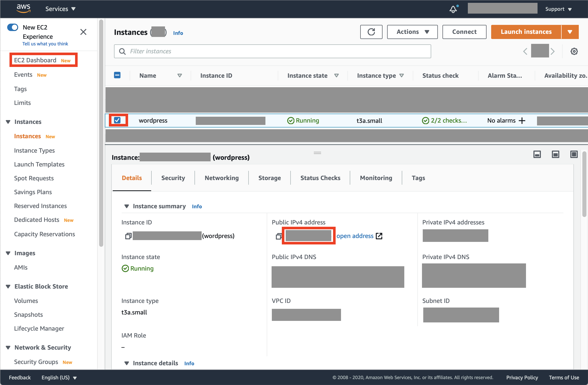Viewport: 588px width, 385px height.
Task: Collapse the Instance summary section
Action: click(x=127, y=206)
